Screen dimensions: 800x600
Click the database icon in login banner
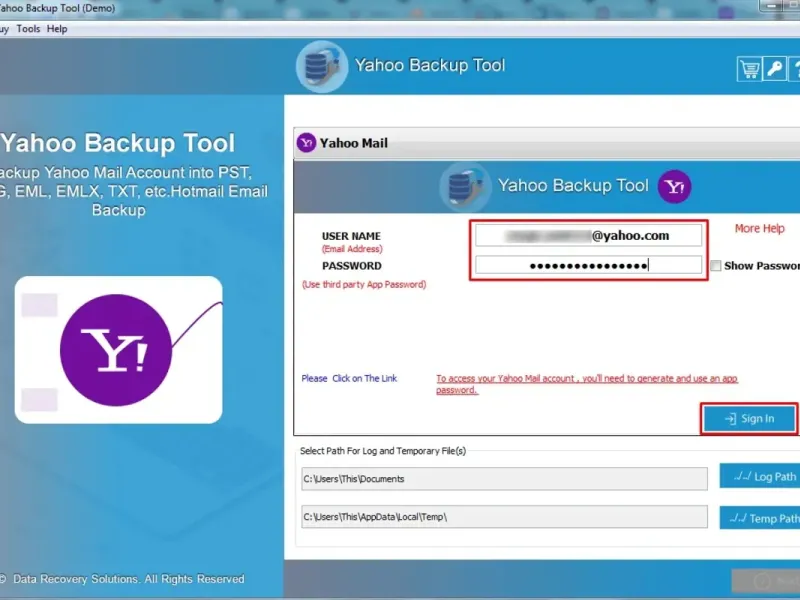(x=465, y=187)
